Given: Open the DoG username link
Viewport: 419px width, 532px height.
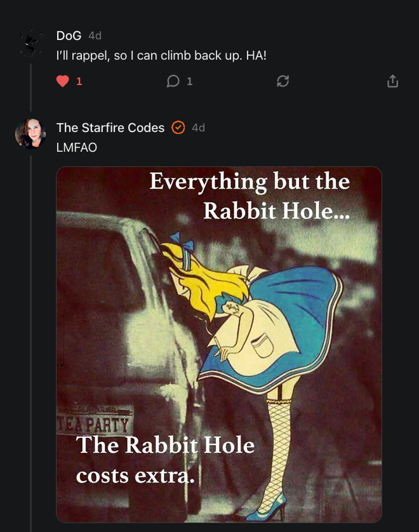Looking at the screenshot, I should pos(69,36).
